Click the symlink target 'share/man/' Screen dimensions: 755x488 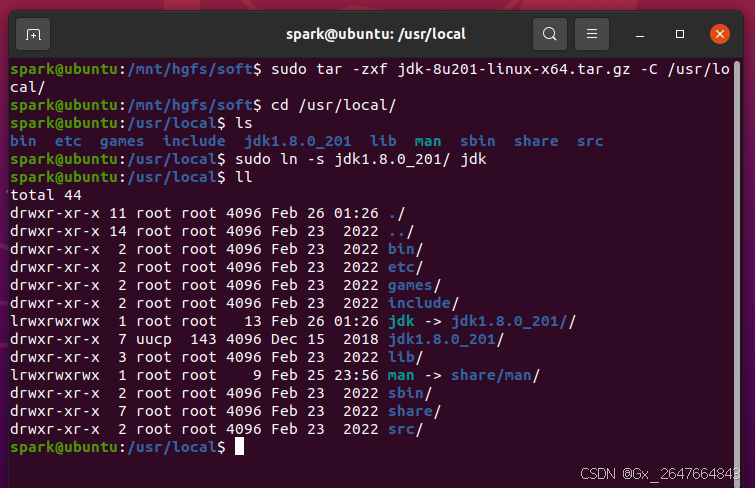pyautogui.click(x=495, y=375)
